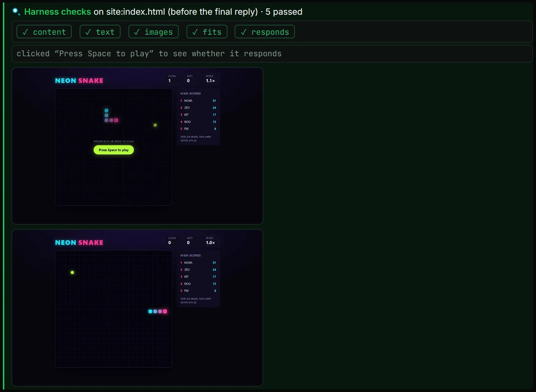Open the game screenshot with the horizontal snake
This screenshot has height=392, width=536.
(137, 308)
